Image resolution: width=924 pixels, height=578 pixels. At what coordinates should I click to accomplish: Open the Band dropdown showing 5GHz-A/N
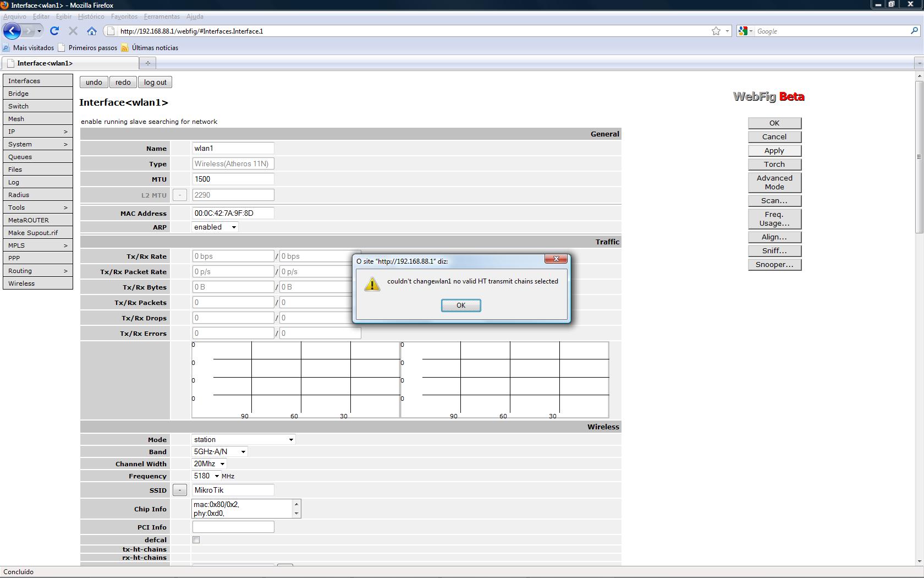click(x=243, y=451)
